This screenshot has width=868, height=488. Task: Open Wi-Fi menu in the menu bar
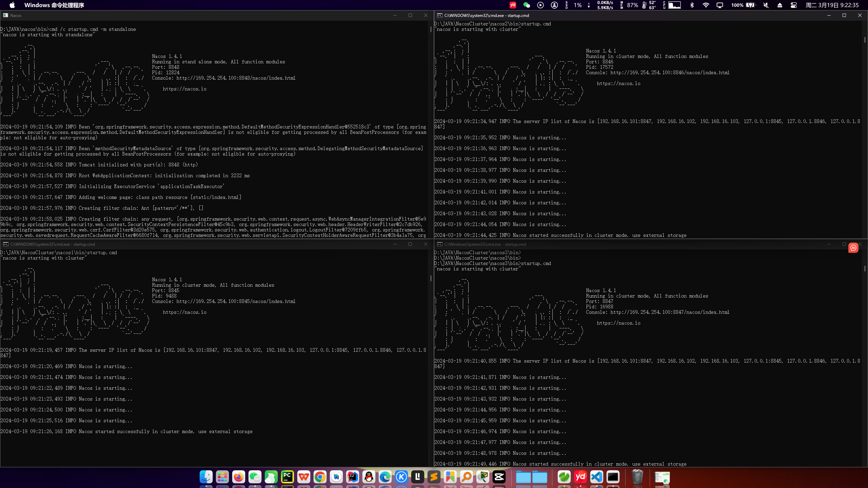[x=706, y=5]
